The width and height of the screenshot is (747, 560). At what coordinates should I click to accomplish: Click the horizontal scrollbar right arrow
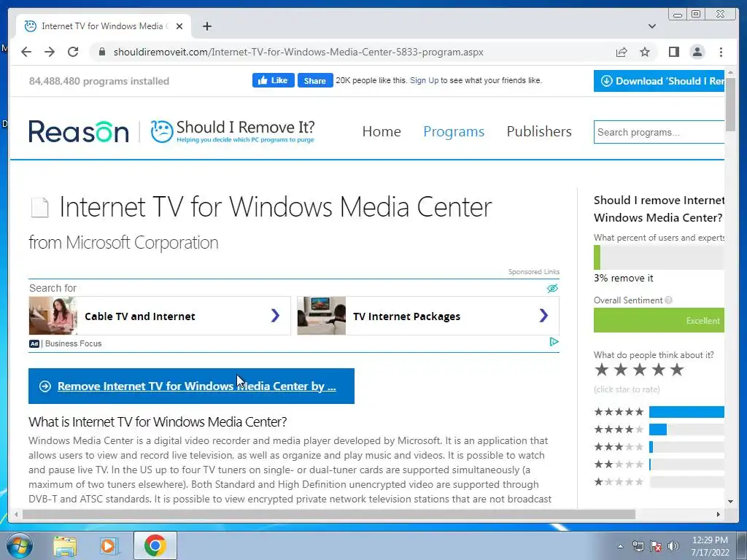tap(719, 514)
